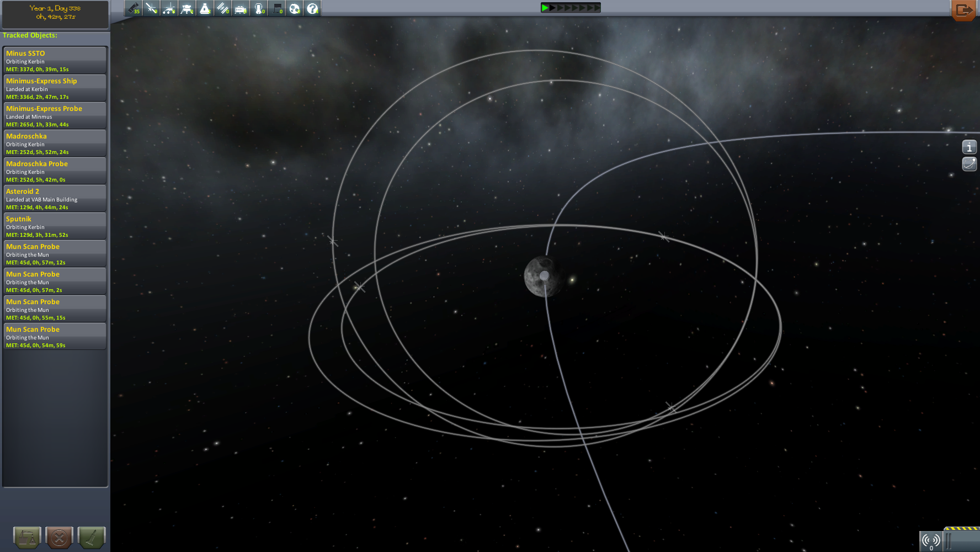
Task: Toggle the Stations filter icon
Action: [x=223, y=8]
